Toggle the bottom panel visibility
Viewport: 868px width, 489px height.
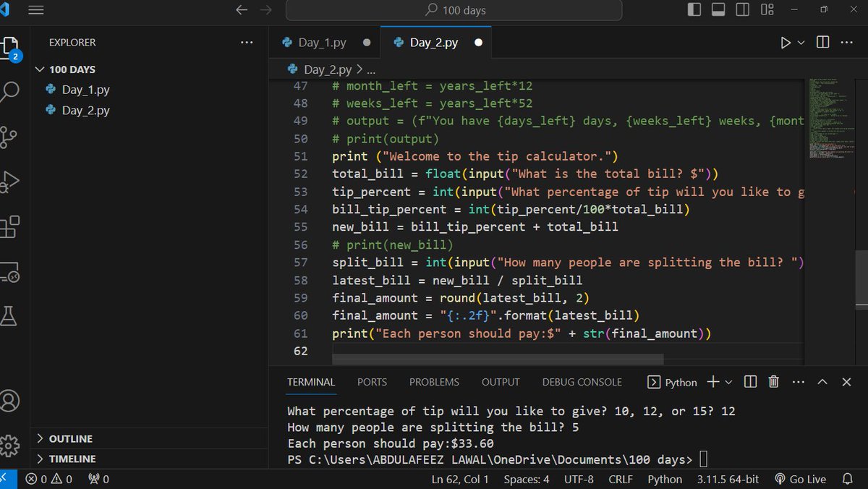(718, 10)
